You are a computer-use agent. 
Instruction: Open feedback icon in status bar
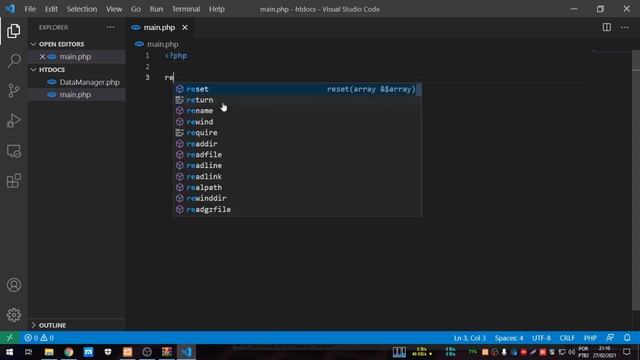[x=610, y=338]
